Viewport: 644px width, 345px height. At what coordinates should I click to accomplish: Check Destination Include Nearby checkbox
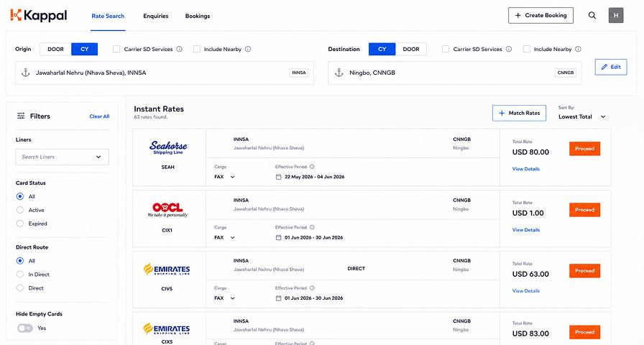tap(526, 49)
